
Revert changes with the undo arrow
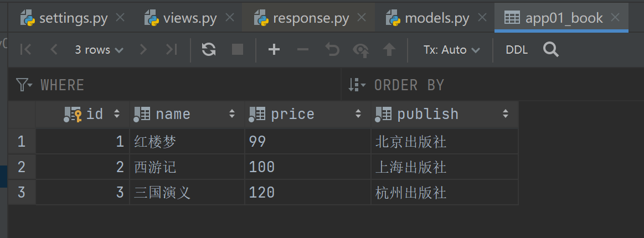332,50
